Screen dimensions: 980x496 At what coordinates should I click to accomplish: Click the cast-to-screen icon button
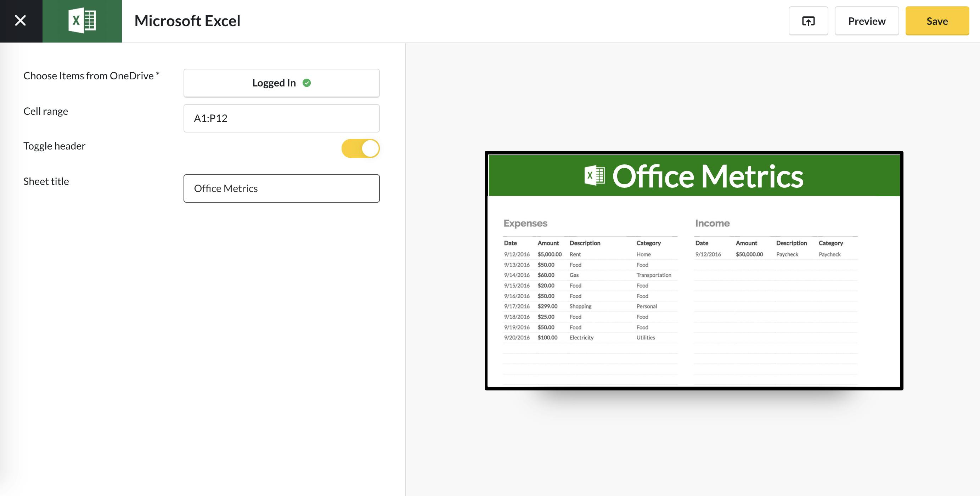point(808,21)
